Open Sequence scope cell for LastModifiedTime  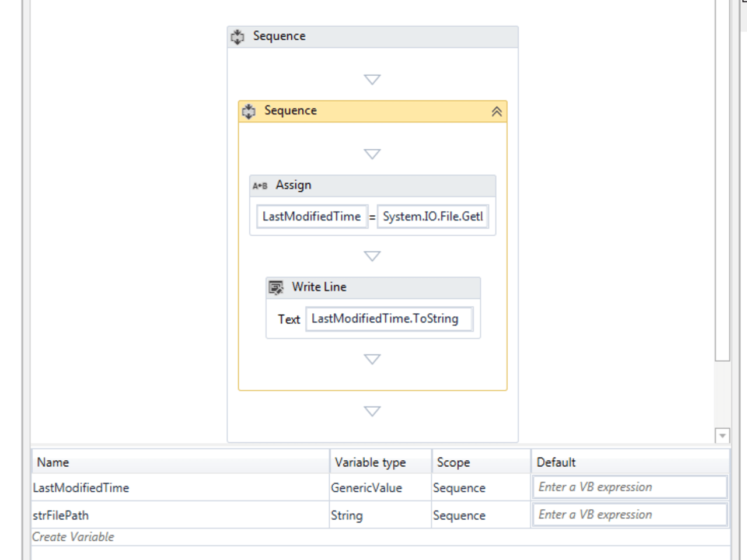click(481, 488)
